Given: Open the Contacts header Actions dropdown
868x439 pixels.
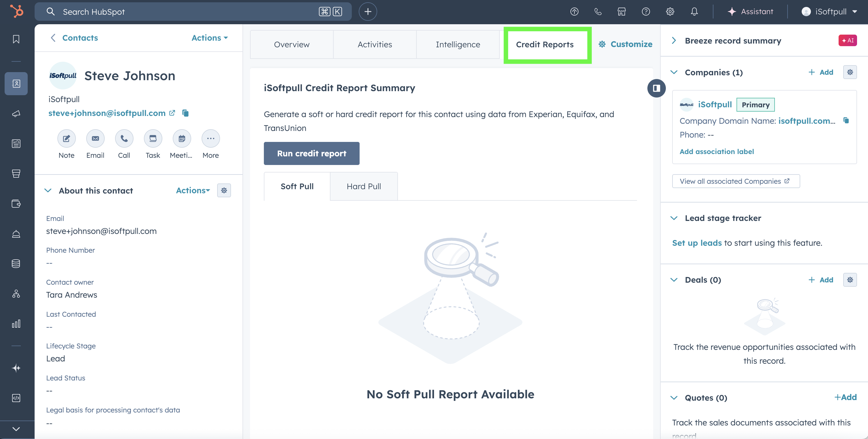Looking at the screenshot, I should pyautogui.click(x=210, y=38).
